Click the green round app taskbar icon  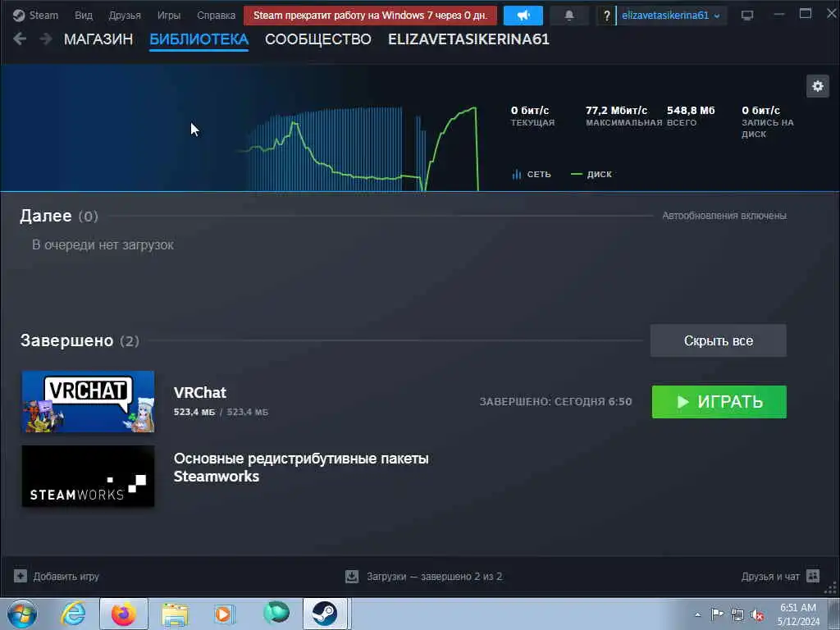(276, 613)
